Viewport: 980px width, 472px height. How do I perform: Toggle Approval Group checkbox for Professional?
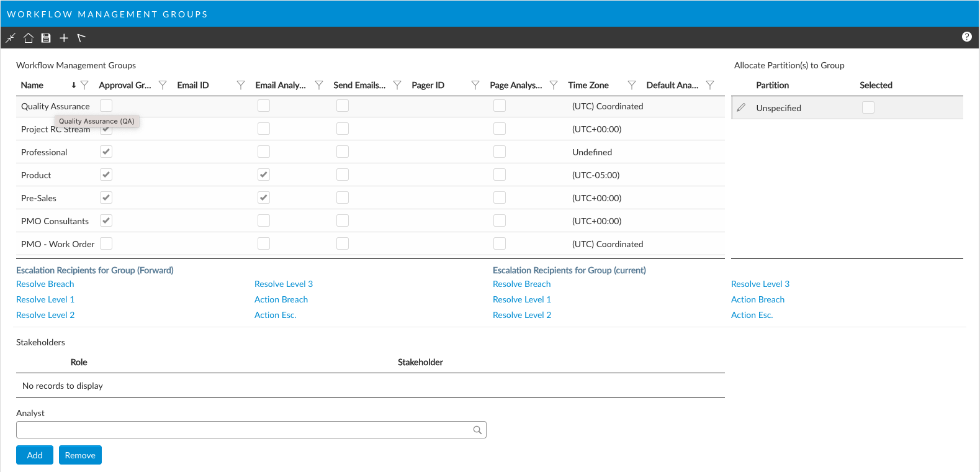[x=106, y=152]
